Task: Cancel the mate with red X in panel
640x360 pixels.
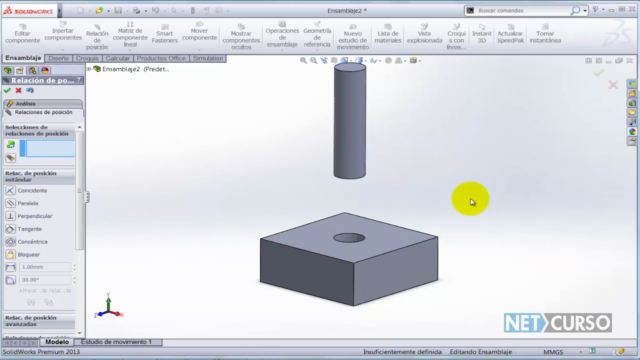Action: click(18, 90)
